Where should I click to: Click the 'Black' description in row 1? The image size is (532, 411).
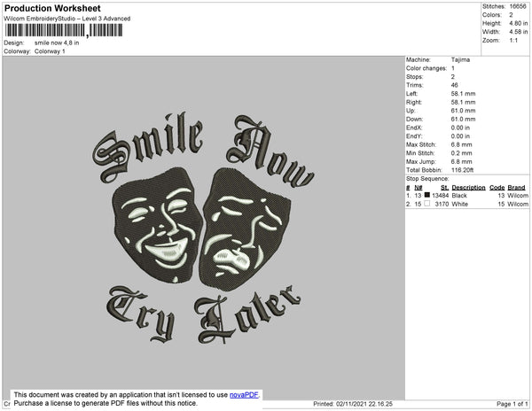point(459,196)
